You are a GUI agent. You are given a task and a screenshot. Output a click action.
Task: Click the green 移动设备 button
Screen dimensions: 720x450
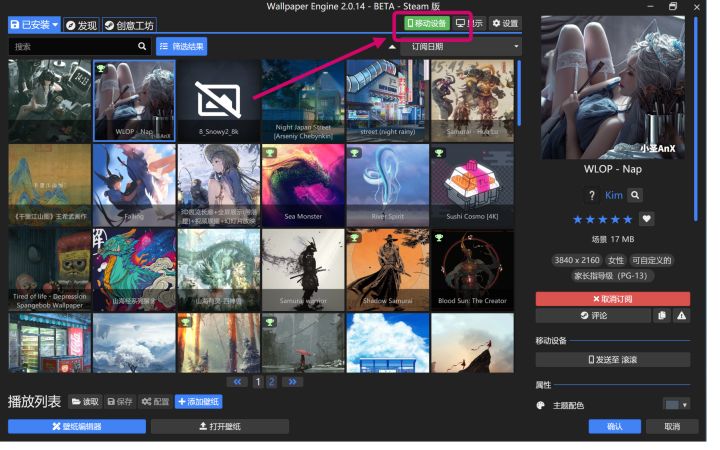(426, 23)
